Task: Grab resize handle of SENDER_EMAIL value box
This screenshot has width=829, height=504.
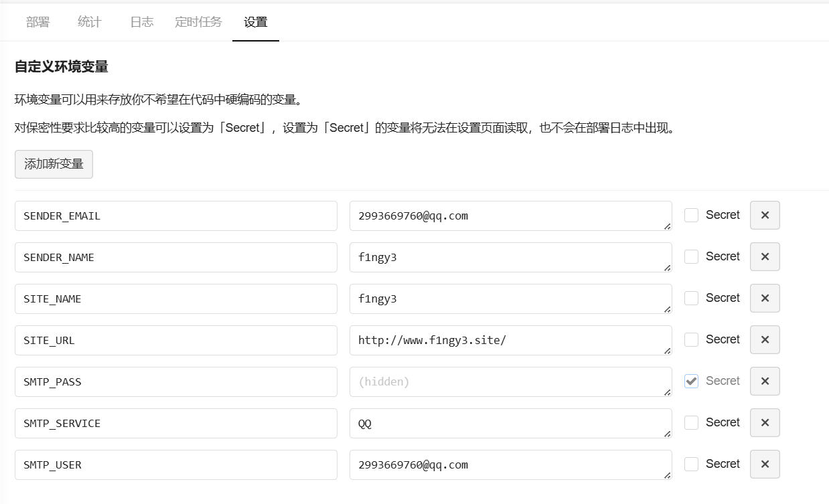Action: pos(667,226)
